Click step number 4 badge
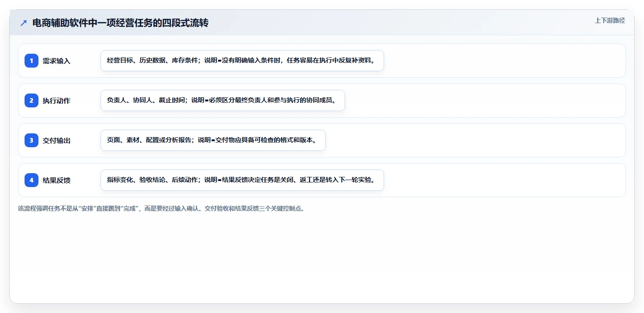 32,180
